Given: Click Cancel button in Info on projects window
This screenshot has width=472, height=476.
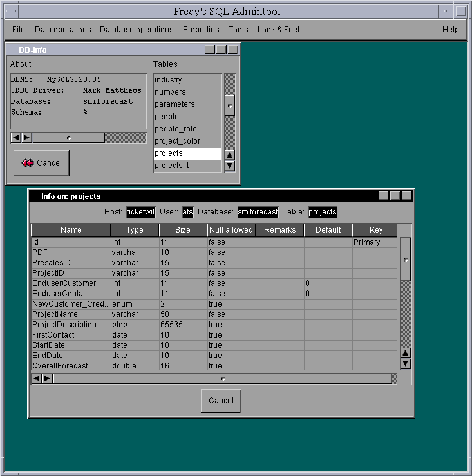Looking at the screenshot, I should click(221, 401).
